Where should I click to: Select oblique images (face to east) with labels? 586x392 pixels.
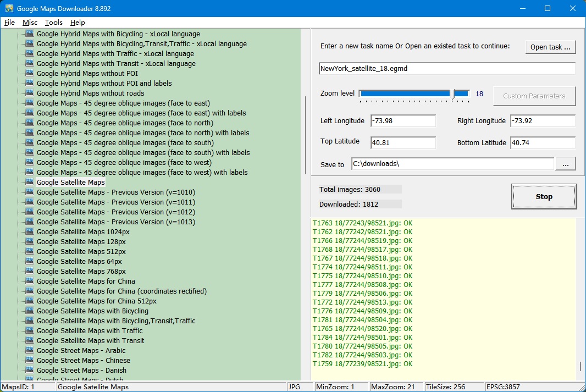pyautogui.click(x=141, y=113)
